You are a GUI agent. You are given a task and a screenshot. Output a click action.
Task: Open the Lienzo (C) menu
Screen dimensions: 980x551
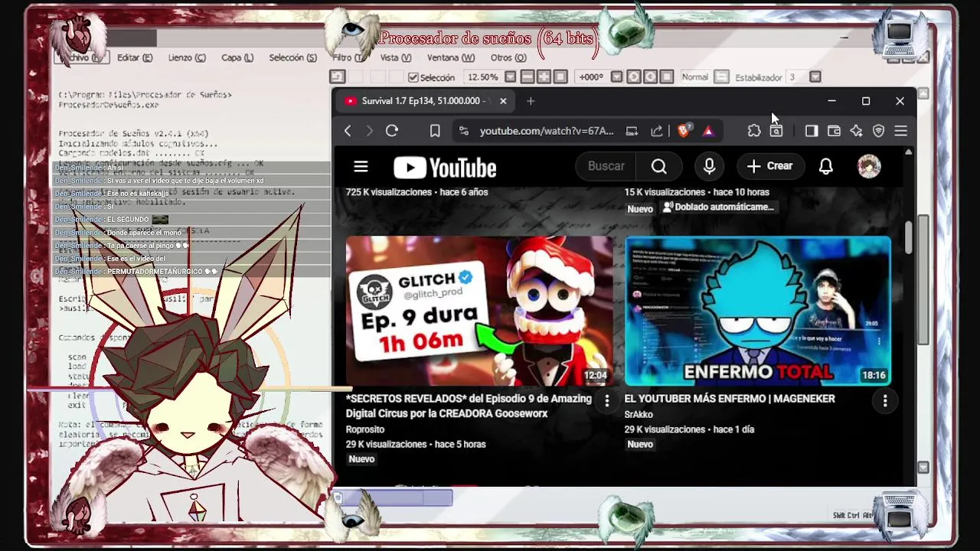coord(187,57)
